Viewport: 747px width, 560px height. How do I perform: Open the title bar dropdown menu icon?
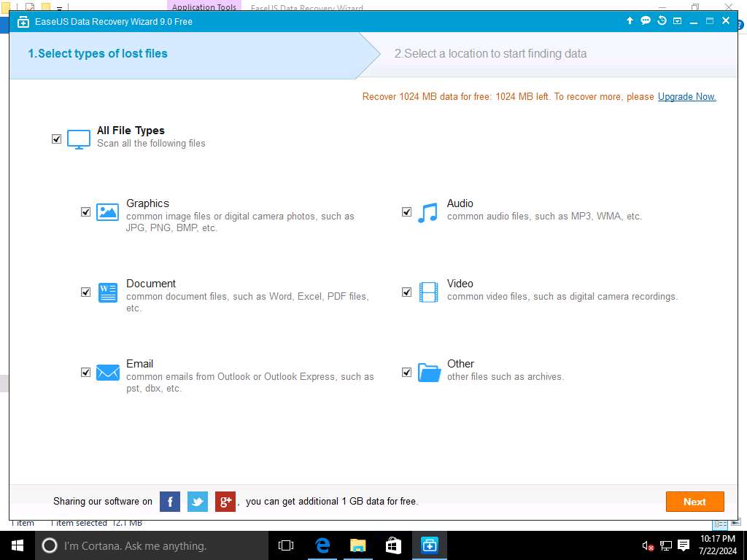[677, 21]
